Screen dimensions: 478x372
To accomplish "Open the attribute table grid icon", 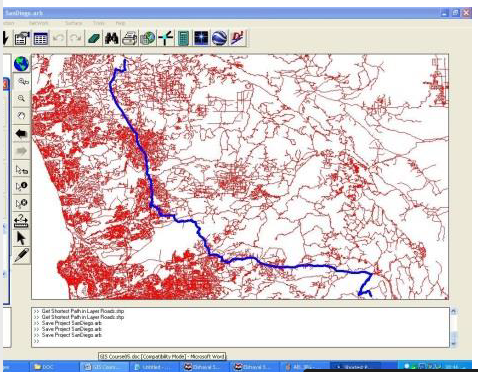I will (41, 39).
